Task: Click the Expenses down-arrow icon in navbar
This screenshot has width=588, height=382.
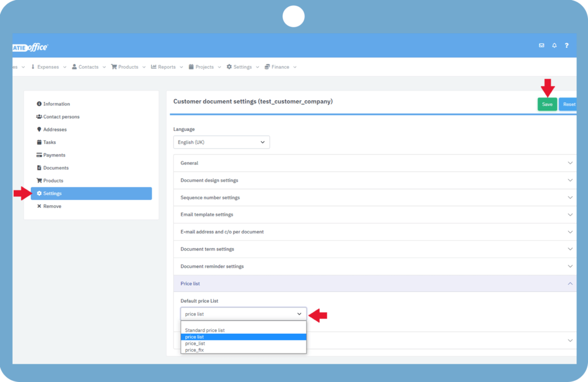Action: click(33, 67)
